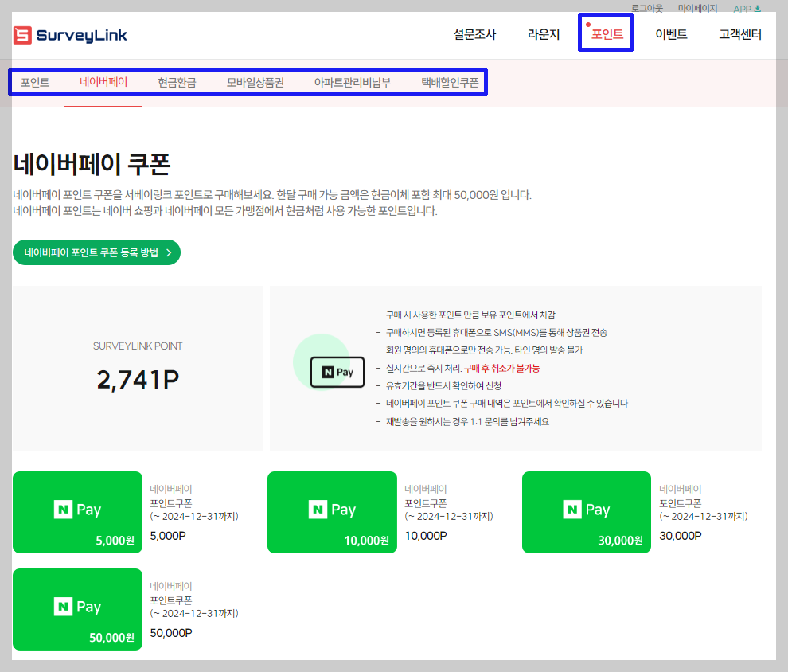788x672 pixels.
Task: Switch to the 택배할인쿠폰 tab
Action: point(450,82)
